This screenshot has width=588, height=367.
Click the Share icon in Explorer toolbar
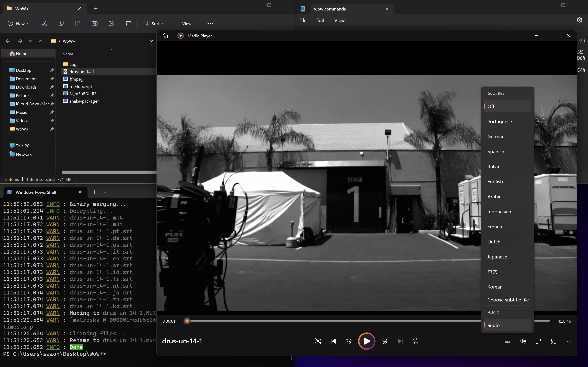(x=111, y=23)
